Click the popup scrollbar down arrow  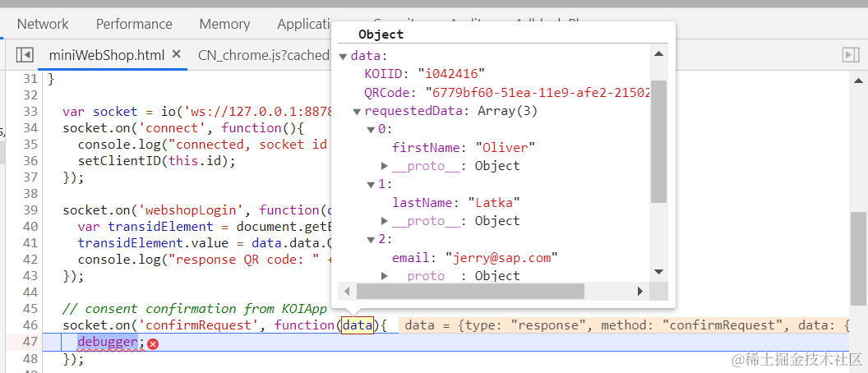658,272
